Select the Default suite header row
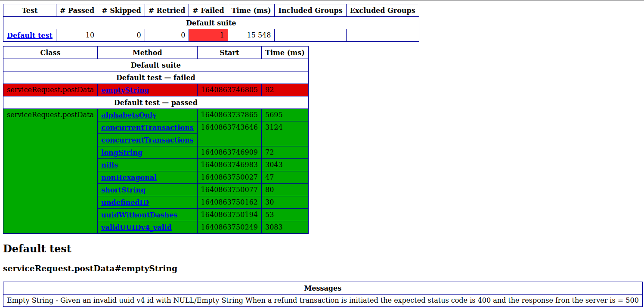644x307 pixels. 211,23
